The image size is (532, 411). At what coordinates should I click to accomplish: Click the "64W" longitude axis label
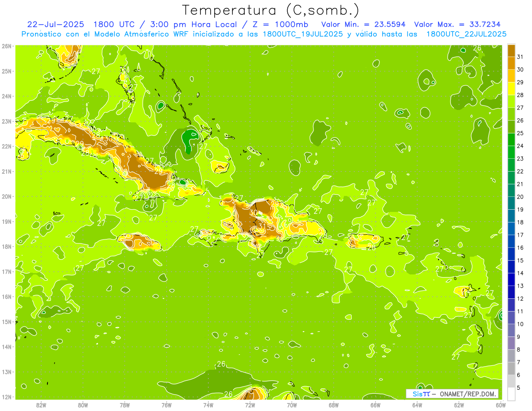click(417, 404)
